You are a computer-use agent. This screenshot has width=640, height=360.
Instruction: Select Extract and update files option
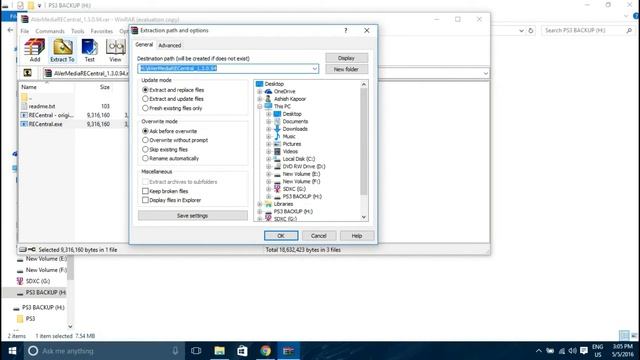145,99
